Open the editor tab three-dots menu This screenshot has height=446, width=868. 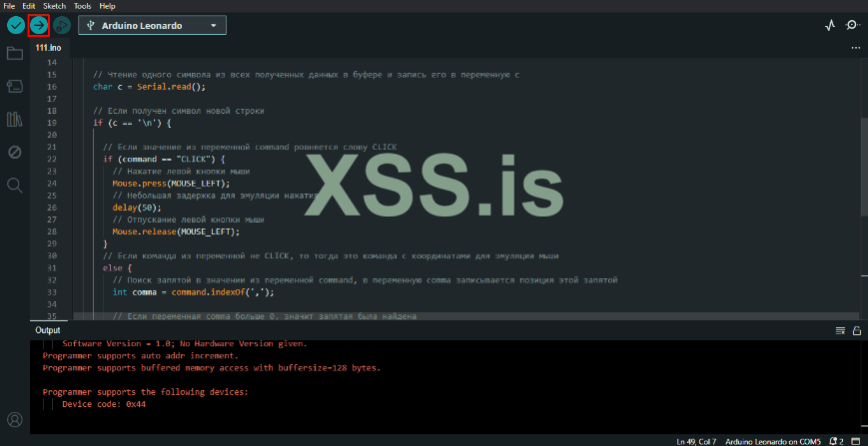pyautogui.click(x=856, y=48)
